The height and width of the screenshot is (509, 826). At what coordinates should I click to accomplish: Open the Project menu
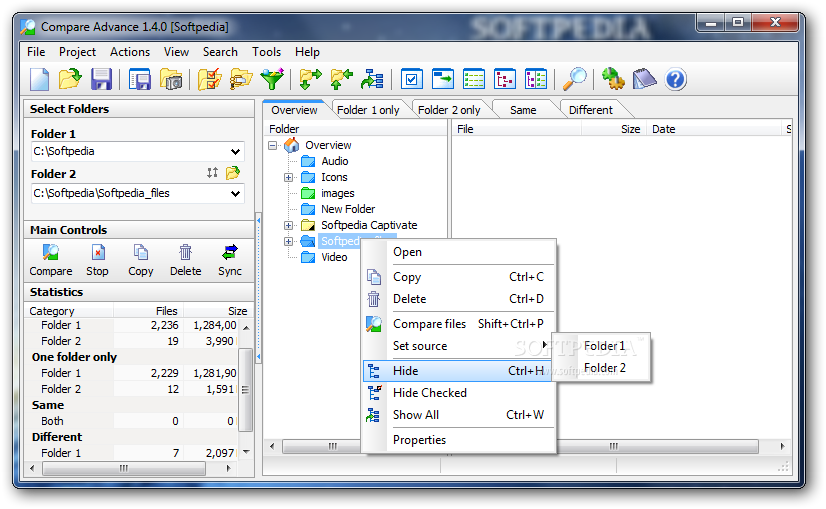[77, 52]
